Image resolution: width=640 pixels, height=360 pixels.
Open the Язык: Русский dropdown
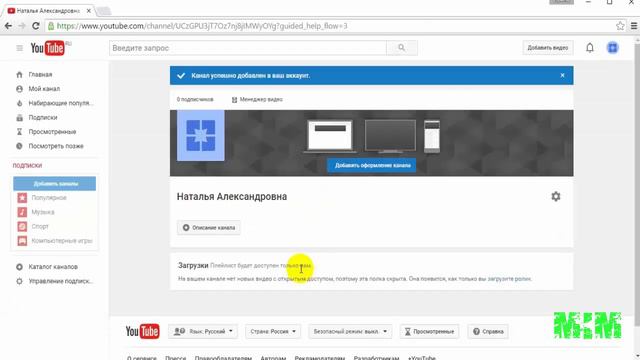[x=202, y=331]
